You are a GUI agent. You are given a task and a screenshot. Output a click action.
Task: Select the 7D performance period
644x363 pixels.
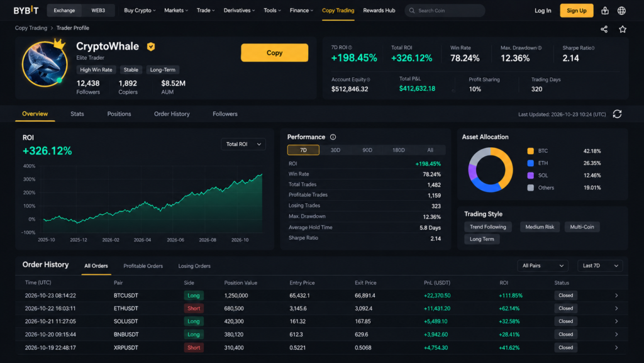click(303, 150)
